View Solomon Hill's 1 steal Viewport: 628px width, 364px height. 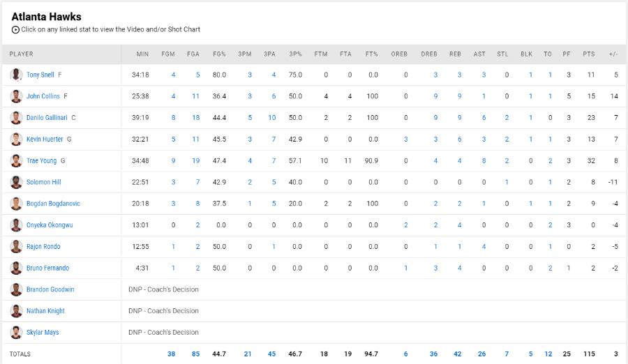(x=507, y=182)
